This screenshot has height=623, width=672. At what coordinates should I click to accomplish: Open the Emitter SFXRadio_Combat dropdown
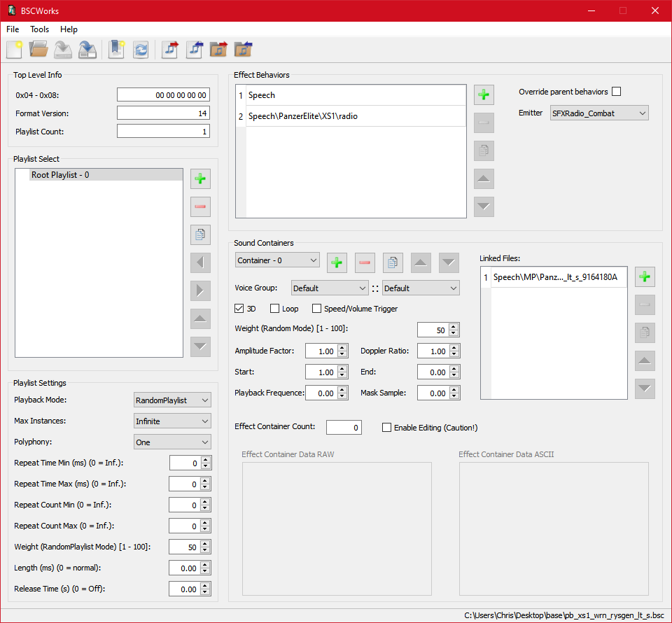click(599, 113)
